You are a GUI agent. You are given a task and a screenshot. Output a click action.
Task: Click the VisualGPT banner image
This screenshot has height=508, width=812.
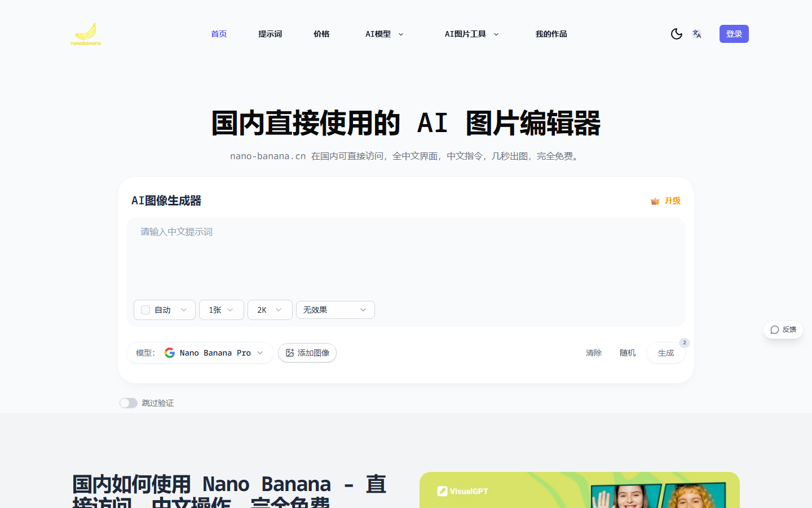click(580, 490)
